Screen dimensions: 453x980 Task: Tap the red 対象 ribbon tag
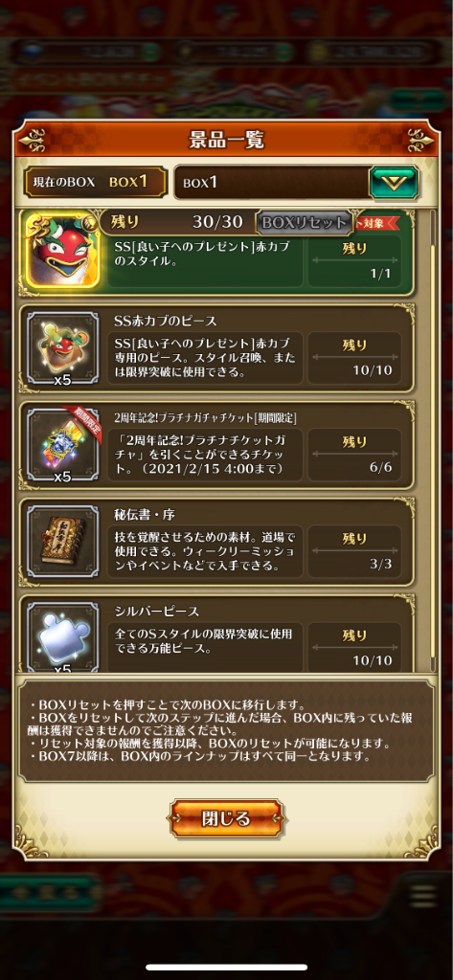[x=377, y=222]
